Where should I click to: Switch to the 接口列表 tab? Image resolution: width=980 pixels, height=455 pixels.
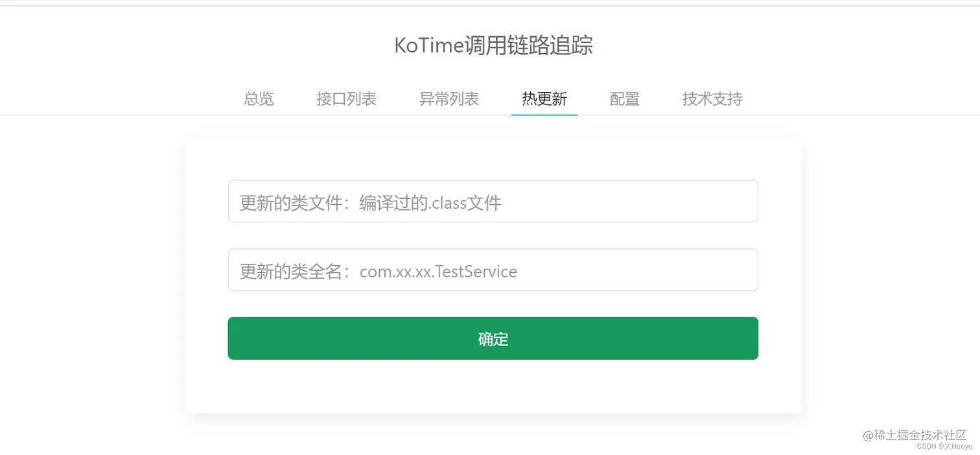click(x=346, y=99)
